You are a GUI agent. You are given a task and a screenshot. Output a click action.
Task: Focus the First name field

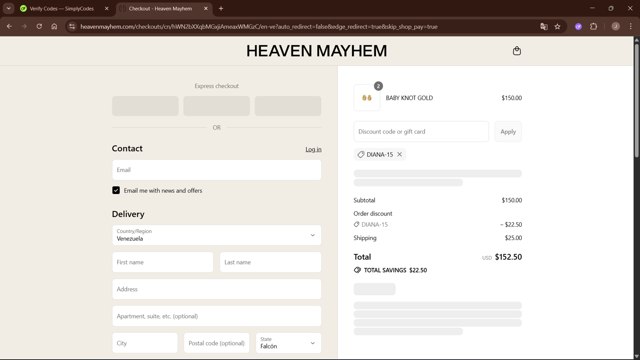(x=162, y=262)
